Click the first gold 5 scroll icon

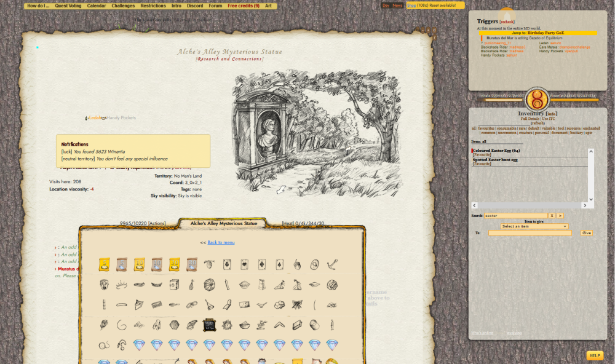pos(105,264)
